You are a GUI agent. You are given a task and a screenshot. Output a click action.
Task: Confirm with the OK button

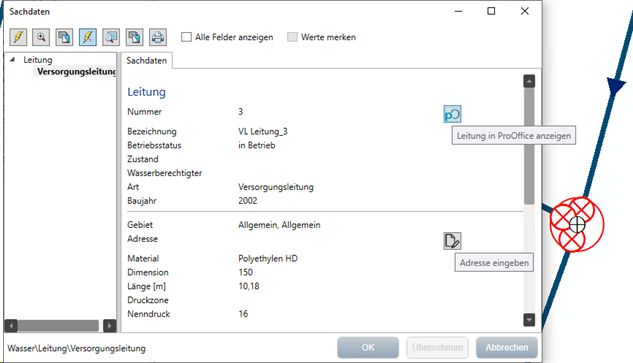pyautogui.click(x=368, y=347)
